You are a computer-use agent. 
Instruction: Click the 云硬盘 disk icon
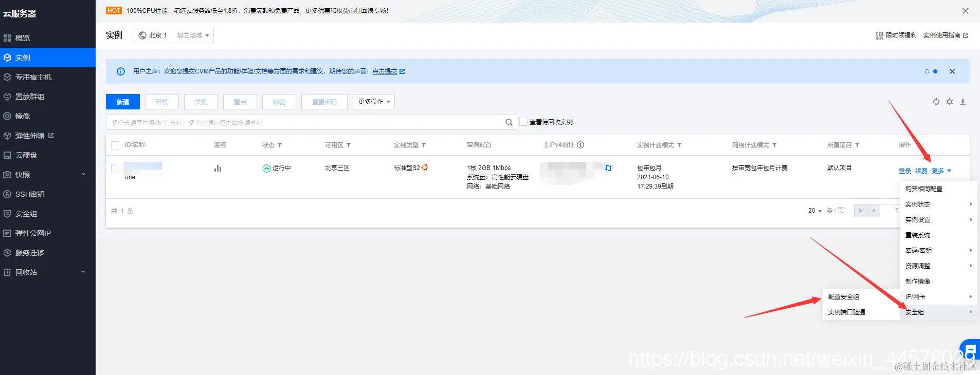[x=7, y=155]
